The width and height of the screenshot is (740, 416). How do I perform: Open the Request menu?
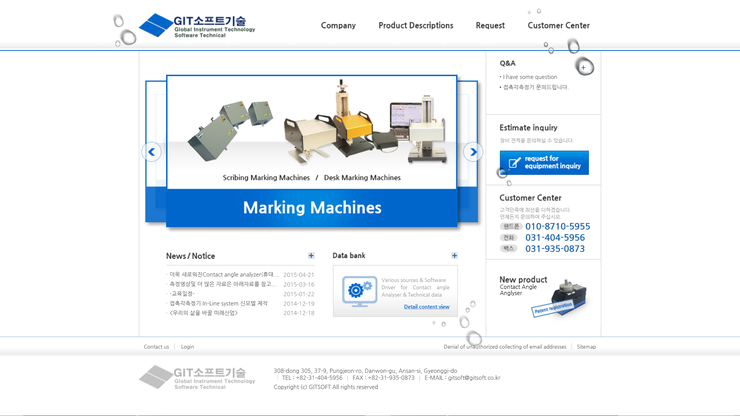coord(490,25)
